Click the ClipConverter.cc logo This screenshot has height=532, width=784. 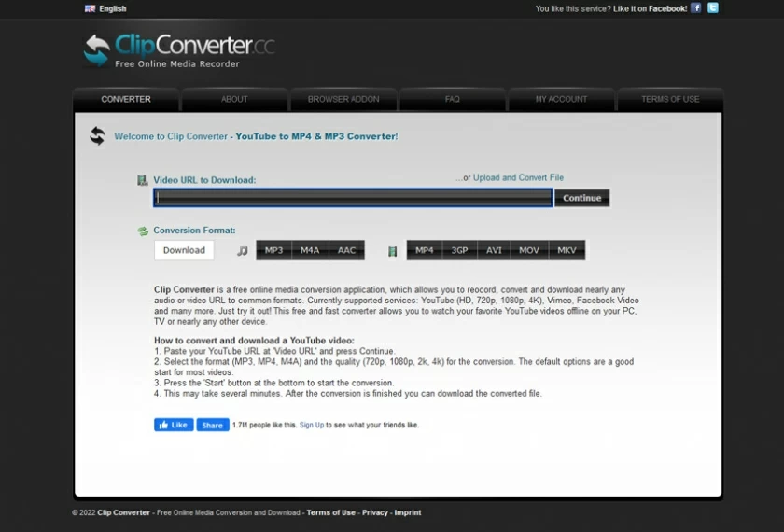click(178, 50)
